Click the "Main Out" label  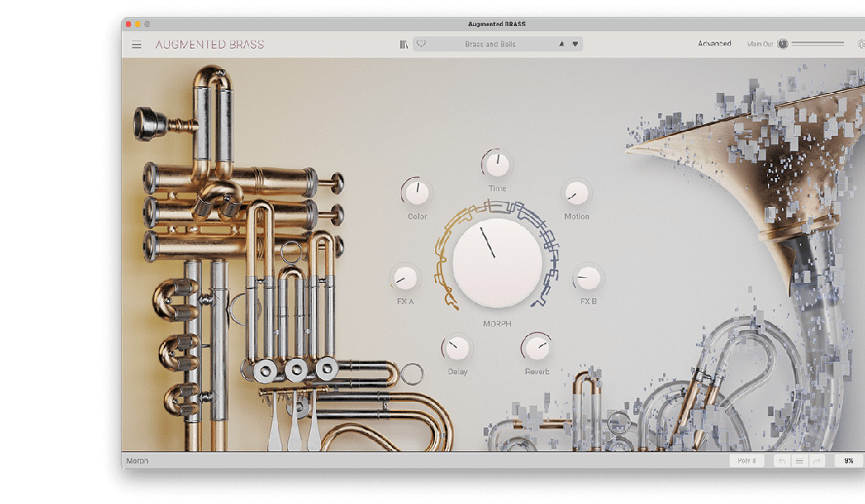pyautogui.click(x=759, y=44)
